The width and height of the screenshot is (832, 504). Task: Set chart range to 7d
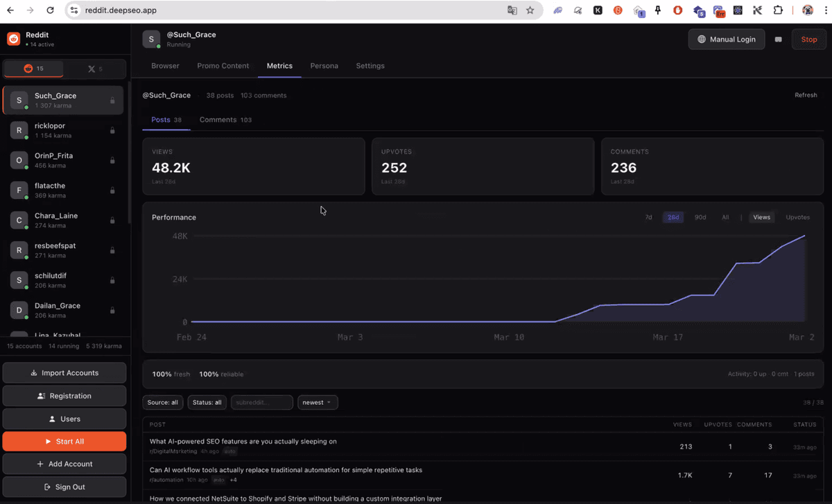pos(648,217)
